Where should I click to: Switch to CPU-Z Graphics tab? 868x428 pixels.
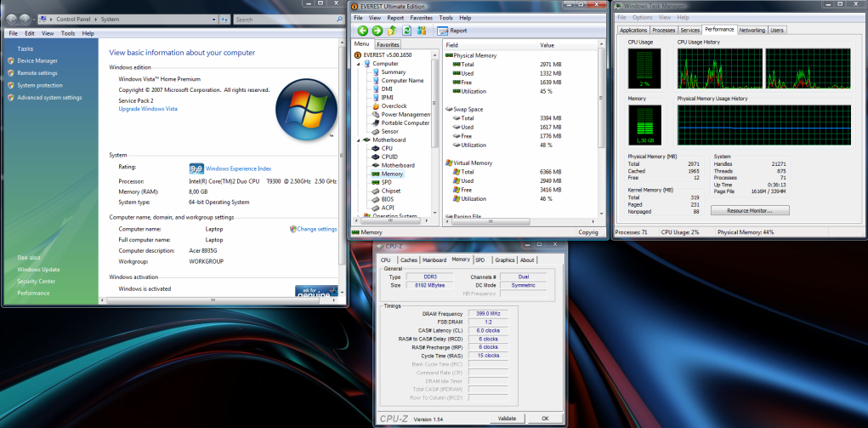coord(505,260)
